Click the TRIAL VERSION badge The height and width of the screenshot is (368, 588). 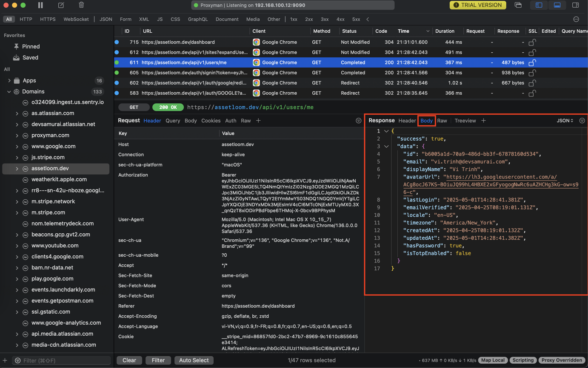[478, 5]
